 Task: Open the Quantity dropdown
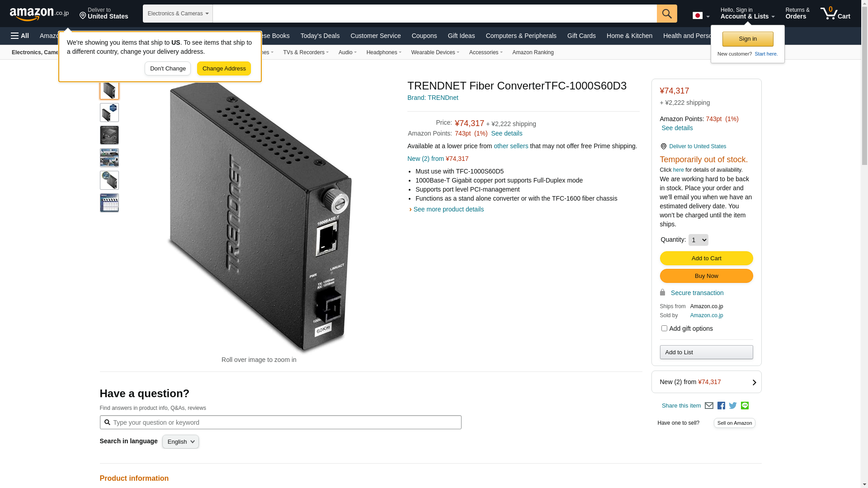(x=698, y=240)
